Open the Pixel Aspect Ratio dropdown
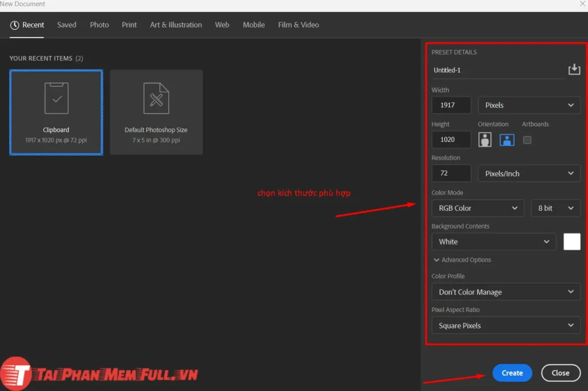 coord(505,325)
